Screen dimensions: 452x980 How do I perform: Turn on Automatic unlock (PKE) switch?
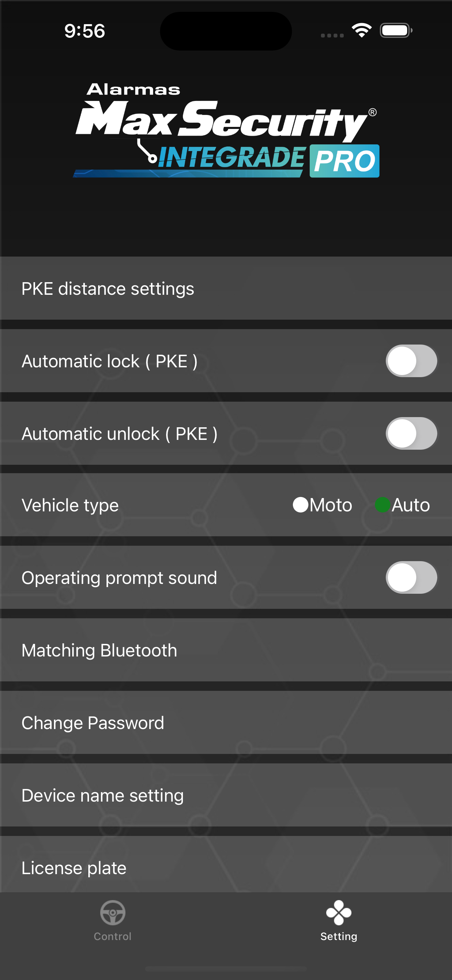coord(411,433)
